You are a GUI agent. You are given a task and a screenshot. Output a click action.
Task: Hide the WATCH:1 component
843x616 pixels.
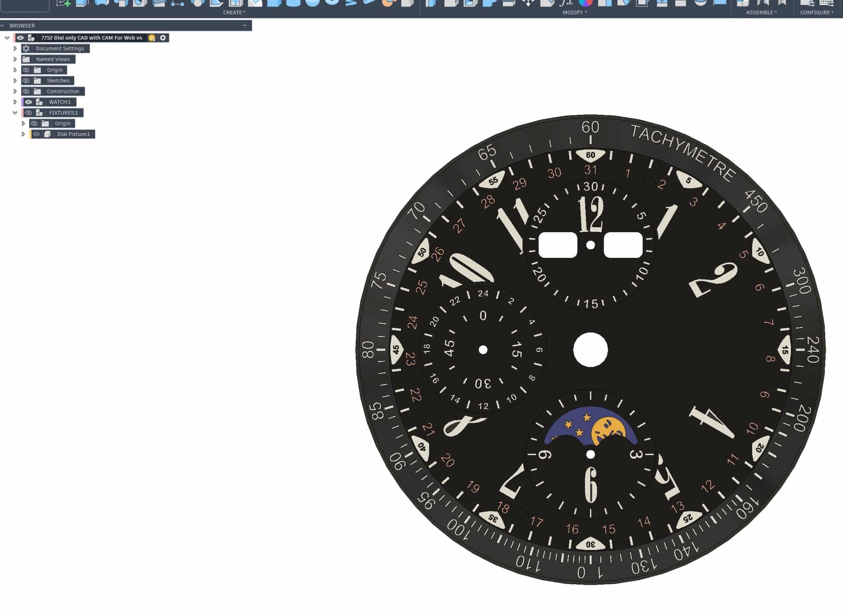point(28,102)
